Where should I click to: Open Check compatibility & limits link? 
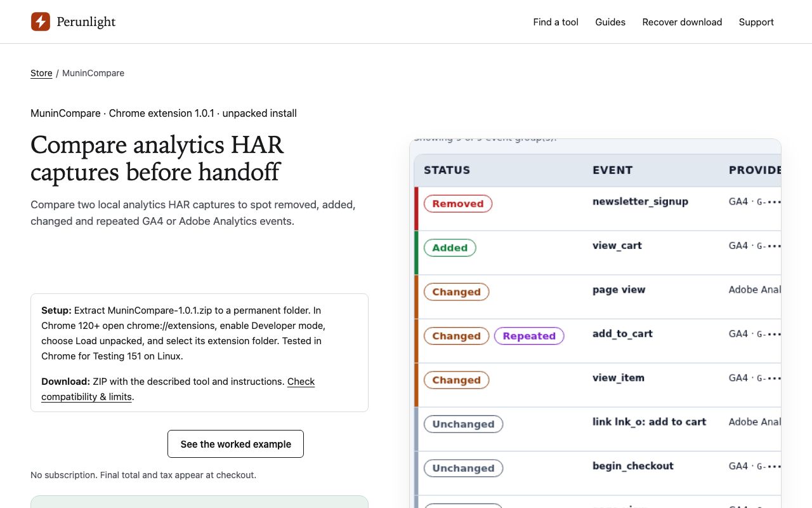tap(178, 389)
